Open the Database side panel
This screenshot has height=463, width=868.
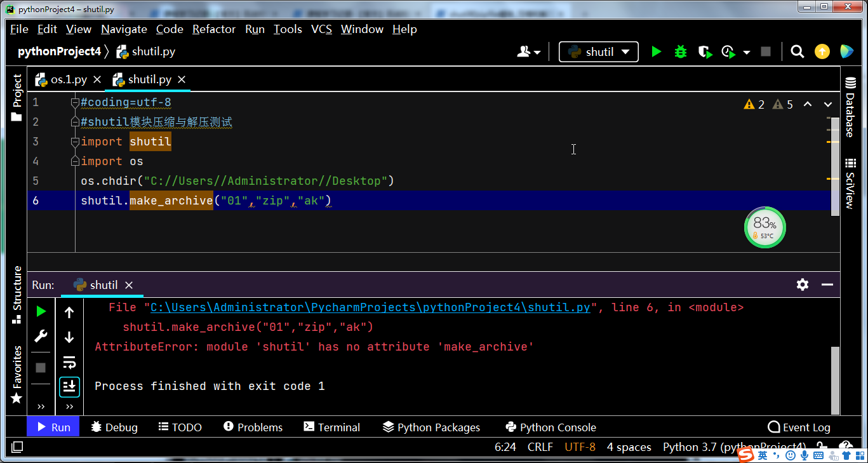[x=849, y=106]
